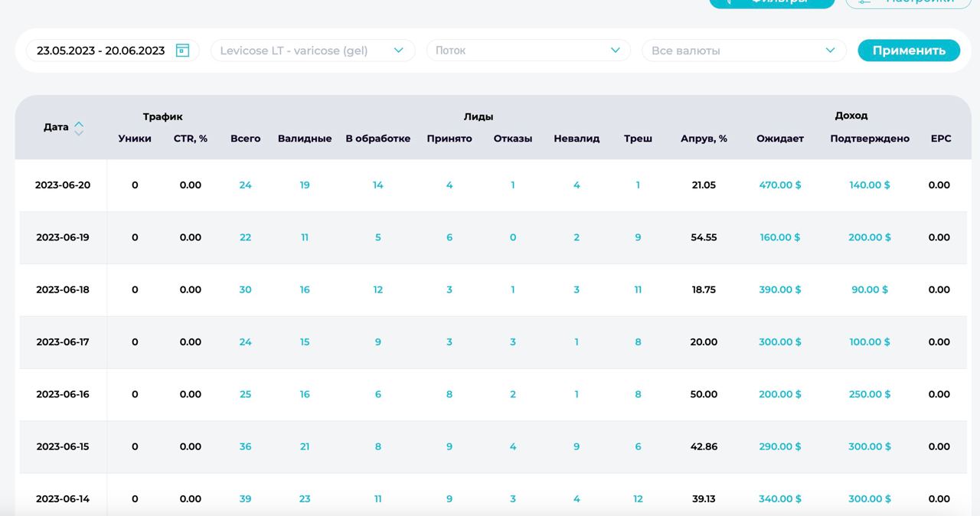
Task: Open in-processing leads 12 for 2023-06-18
Action: [378, 289]
